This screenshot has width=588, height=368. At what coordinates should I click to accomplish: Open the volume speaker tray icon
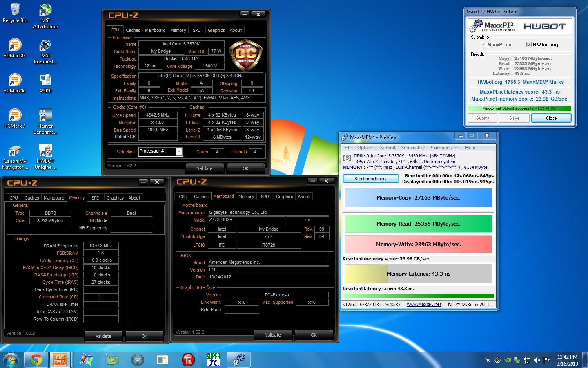(537, 360)
